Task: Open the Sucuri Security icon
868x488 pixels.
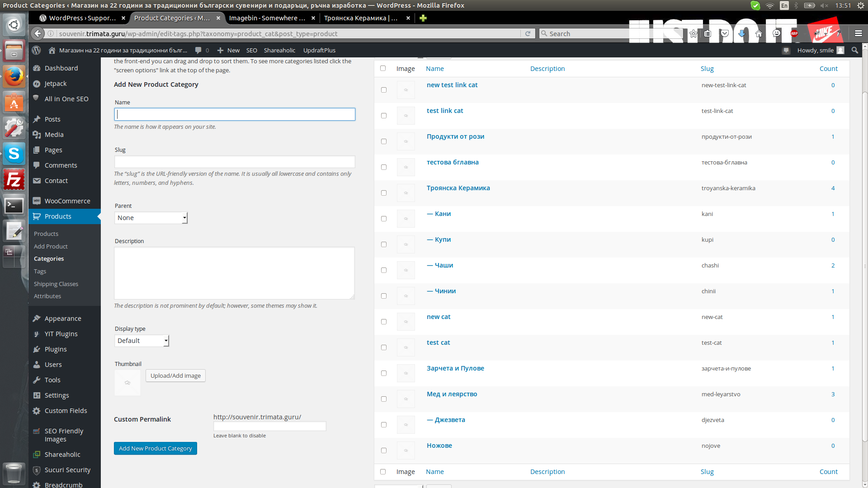Action: [37, 470]
